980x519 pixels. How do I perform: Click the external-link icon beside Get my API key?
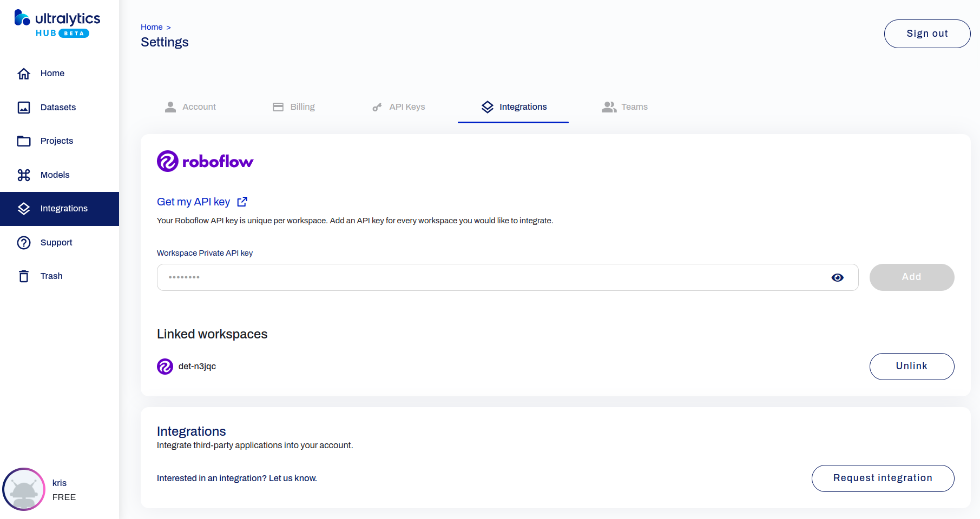(x=242, y=202)
